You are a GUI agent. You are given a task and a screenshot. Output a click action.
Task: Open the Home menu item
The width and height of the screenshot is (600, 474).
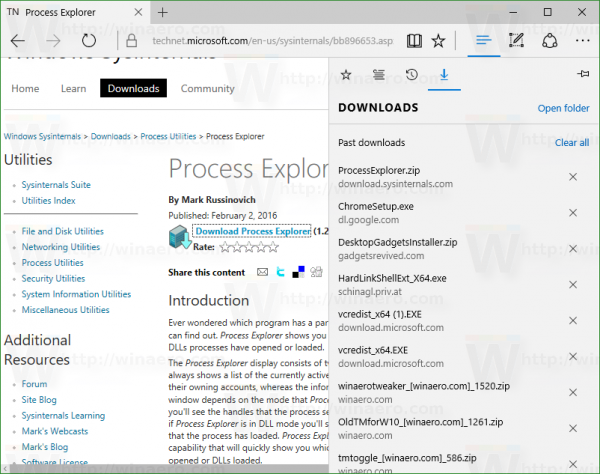25,88
